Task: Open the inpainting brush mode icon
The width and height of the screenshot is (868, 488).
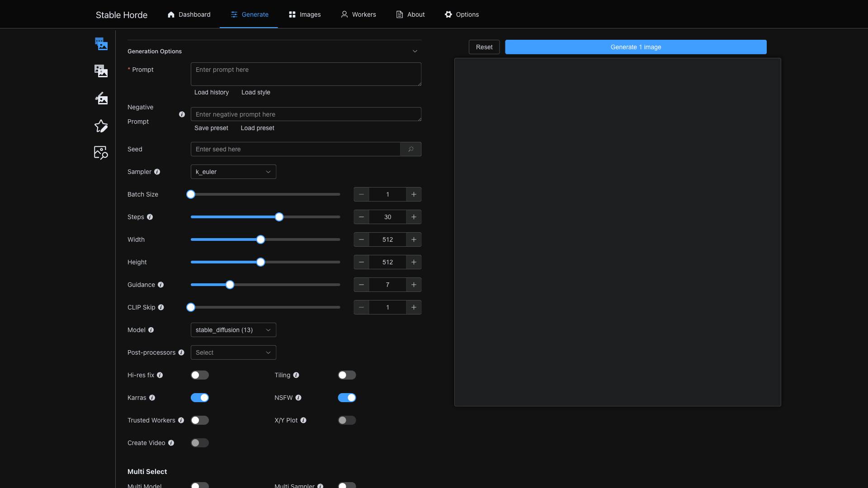Action: click(101, 99)
